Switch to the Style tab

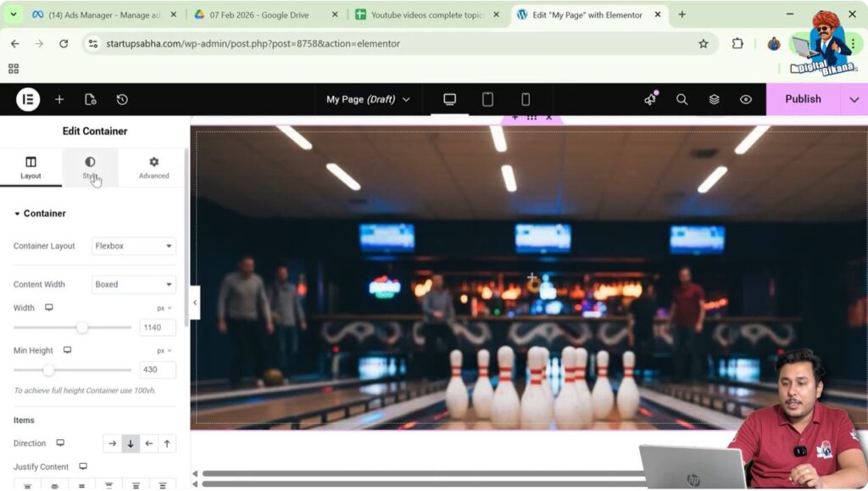pos(90,167)
